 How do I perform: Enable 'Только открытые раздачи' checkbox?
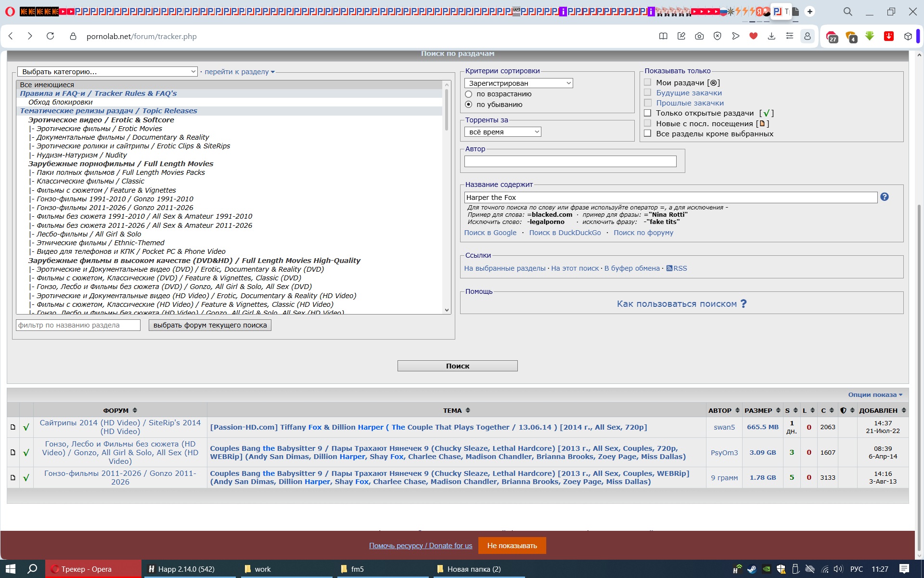tap(648, 113)
